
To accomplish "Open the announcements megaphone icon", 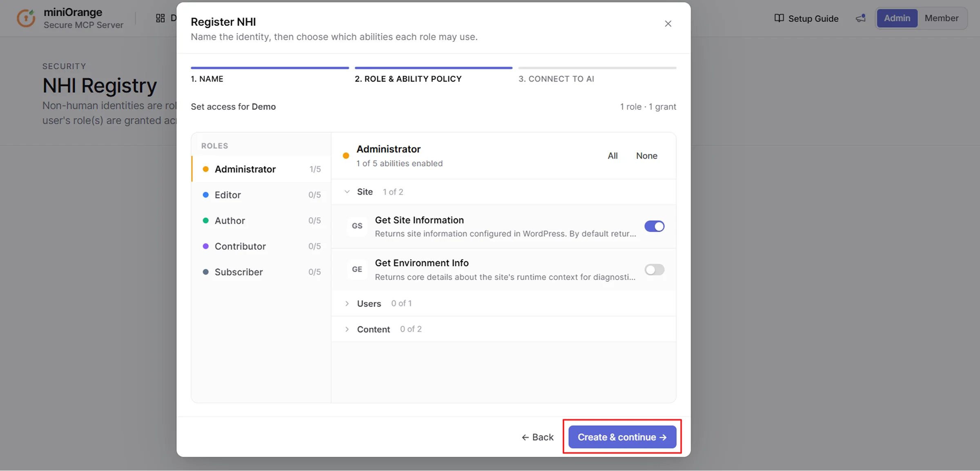I will pyautogui.click(x=861, y=18).
